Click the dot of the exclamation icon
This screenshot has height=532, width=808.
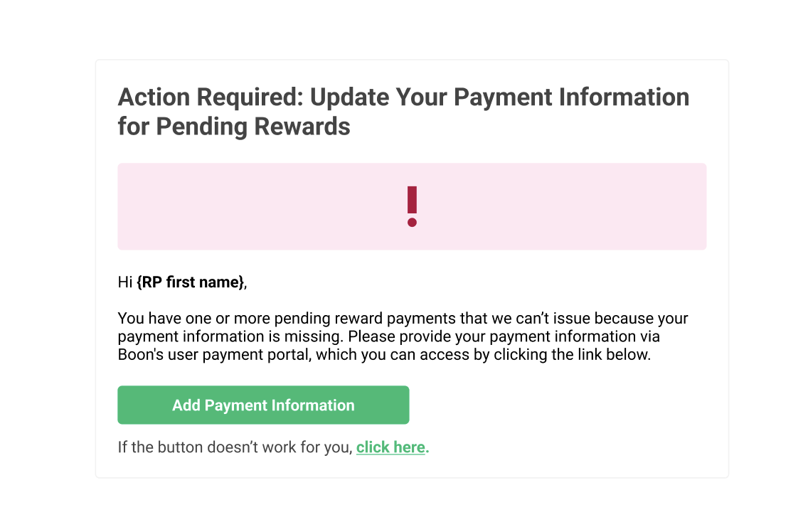coord(412,222)
